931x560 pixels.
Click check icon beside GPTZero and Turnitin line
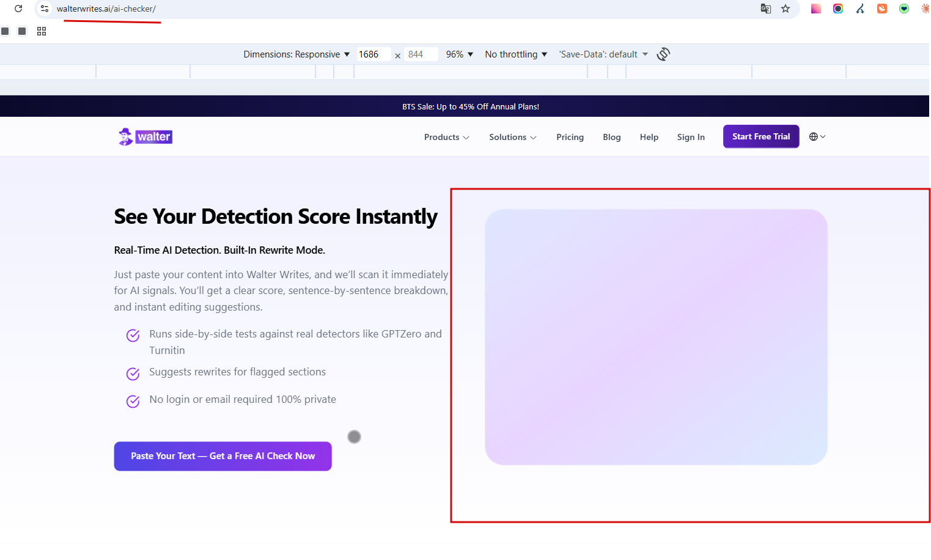[133, 336]
